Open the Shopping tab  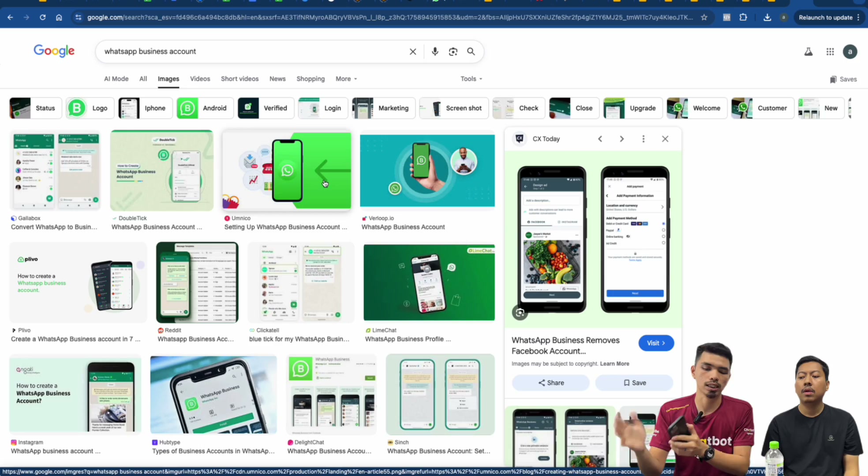[311, 79]
